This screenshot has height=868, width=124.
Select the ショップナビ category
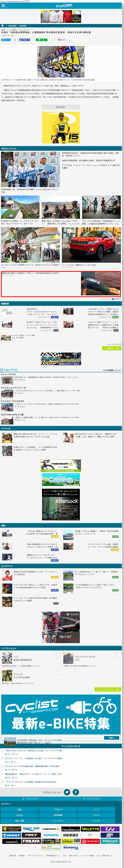pyautogui.click(x=58, y=821)
